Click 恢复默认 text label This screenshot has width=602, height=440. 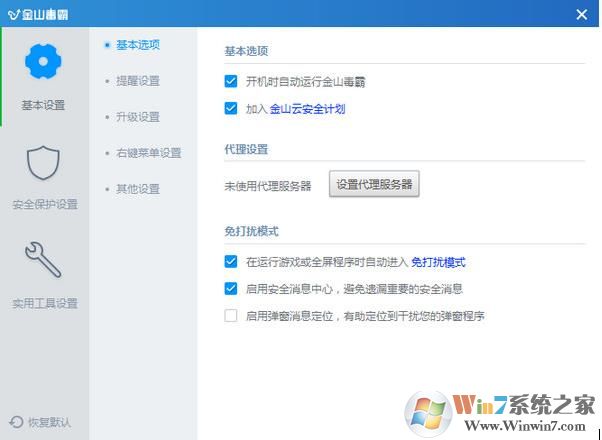50,422
